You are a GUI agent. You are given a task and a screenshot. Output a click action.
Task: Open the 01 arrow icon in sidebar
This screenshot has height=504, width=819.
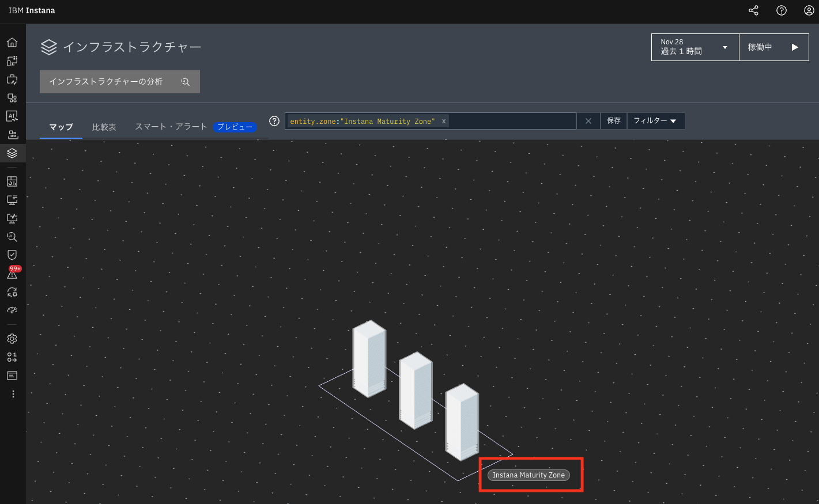(12, 357)
